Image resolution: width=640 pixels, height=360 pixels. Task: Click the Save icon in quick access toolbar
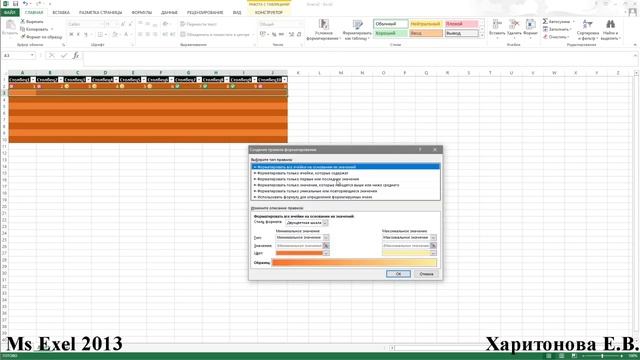[x=15, y=4]
